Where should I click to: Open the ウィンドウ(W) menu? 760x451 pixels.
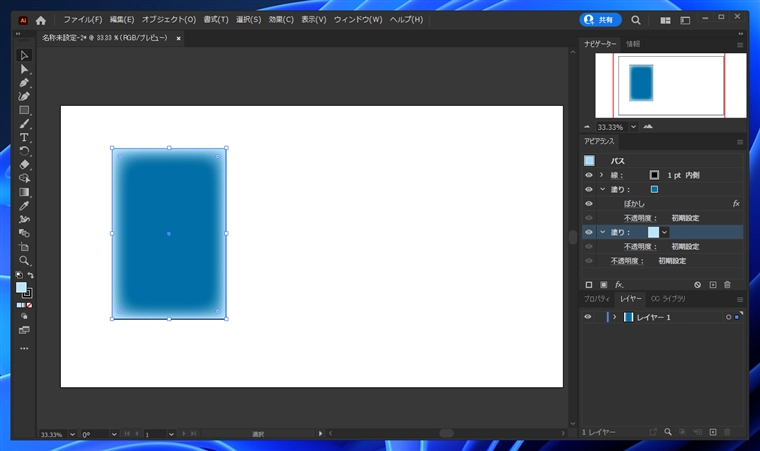coord(358,20)
